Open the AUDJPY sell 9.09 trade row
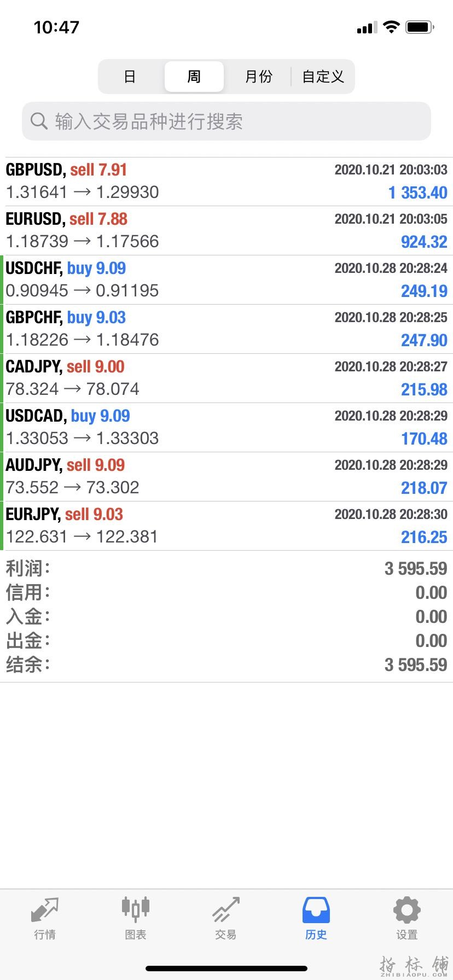Screen dimensions: 453x980 (x=226, y=477)
